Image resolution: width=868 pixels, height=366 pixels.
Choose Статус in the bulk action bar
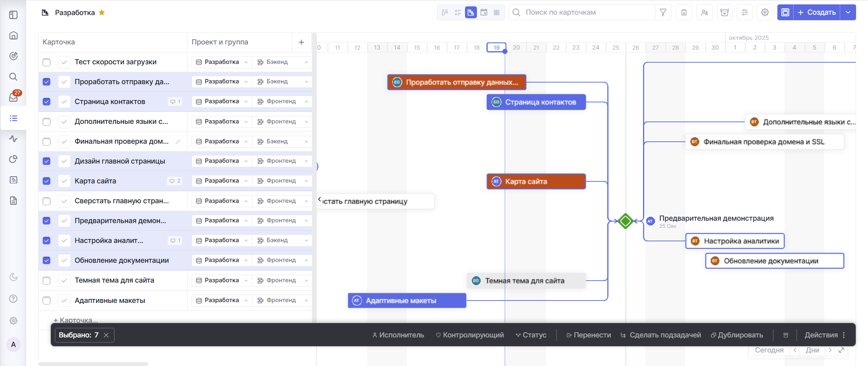coord(531,335)
